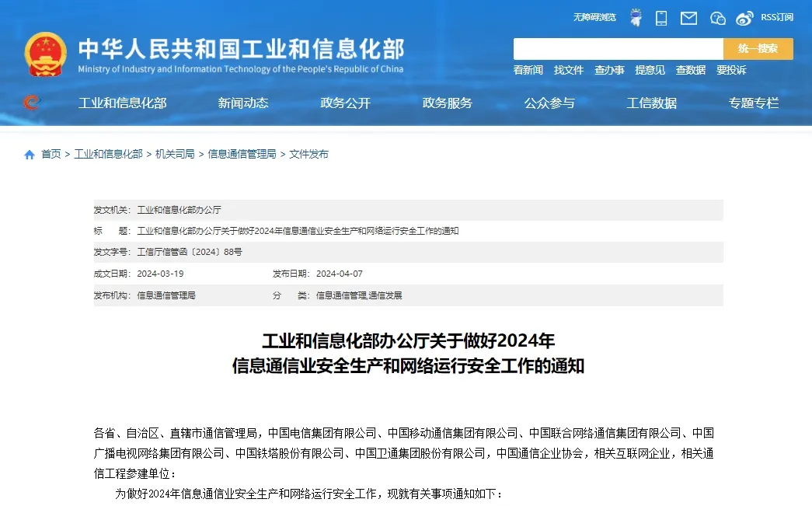Screen dimensions: 812x506
Task: Click the RSS订阅 link
Action: (x=777, y=17)
